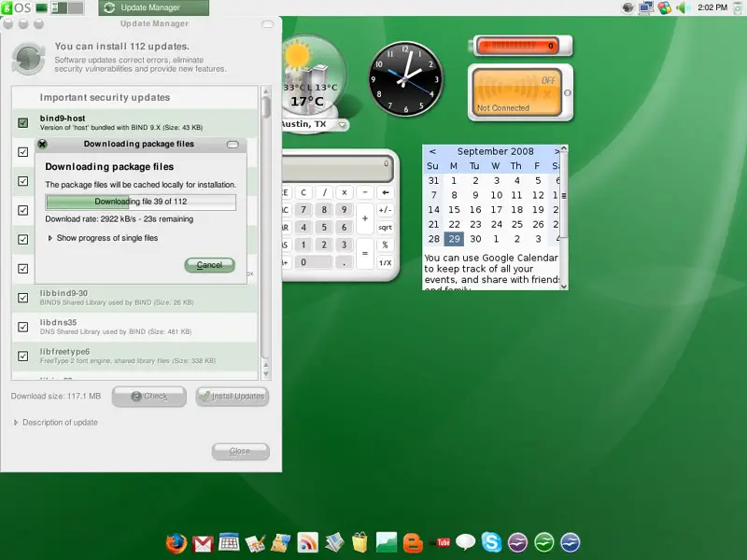
Task: Open the Austin, TX location dropdown
Action: [x=342, y=125]
